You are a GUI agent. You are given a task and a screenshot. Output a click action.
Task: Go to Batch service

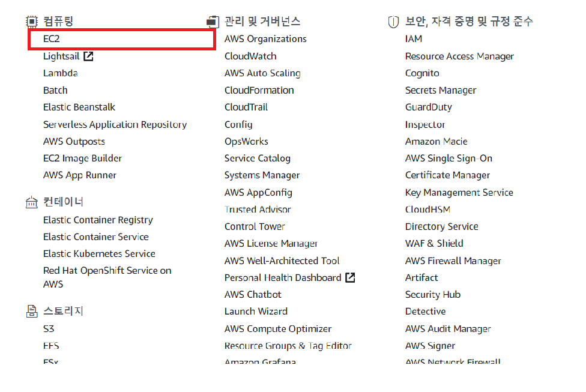click(x=55, y=91)
